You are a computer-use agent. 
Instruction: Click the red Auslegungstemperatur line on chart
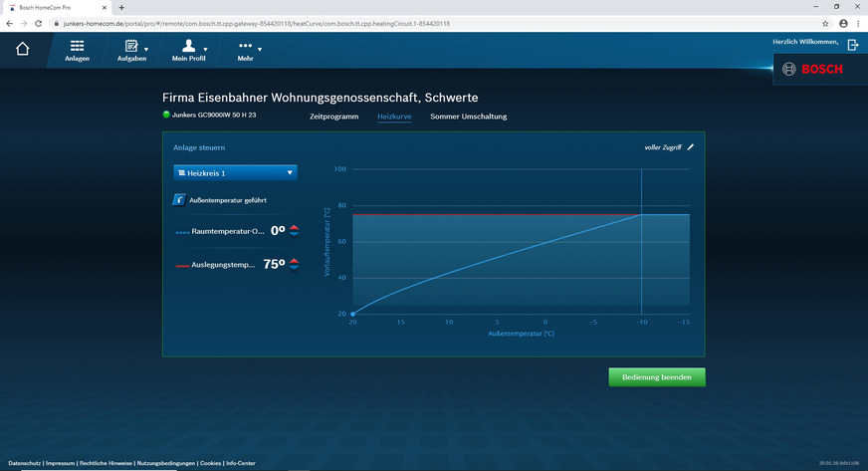pos(496,214)
